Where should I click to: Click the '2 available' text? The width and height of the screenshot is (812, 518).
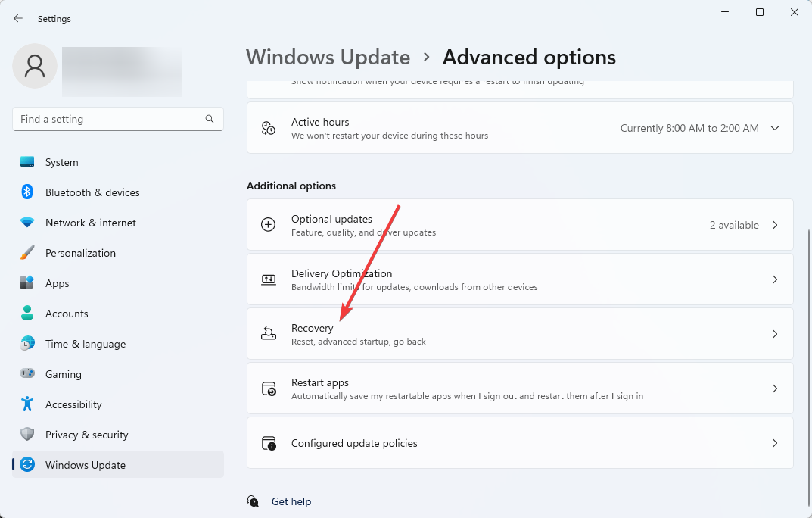734,225
